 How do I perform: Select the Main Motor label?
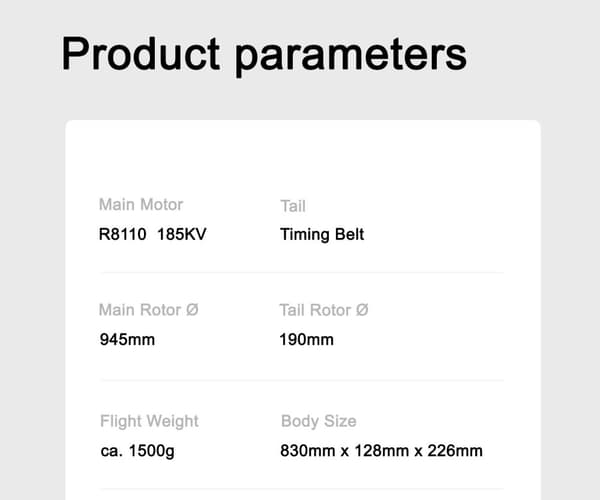(141, 205)
